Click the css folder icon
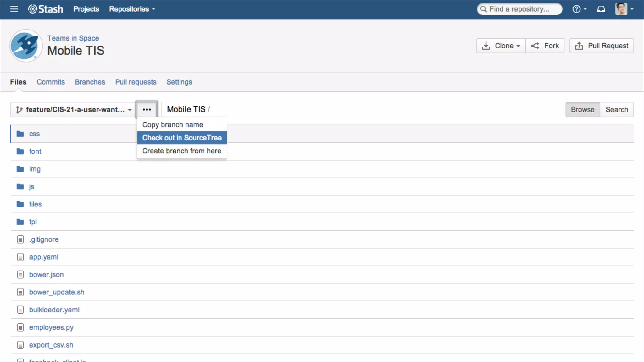This screenshot has height=362, width=644. [20, 134]
